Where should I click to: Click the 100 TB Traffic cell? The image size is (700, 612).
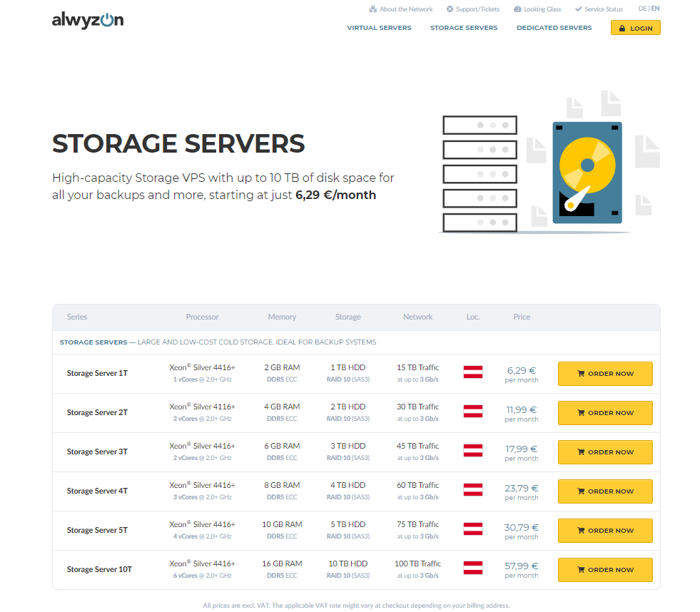coord(418,563)
